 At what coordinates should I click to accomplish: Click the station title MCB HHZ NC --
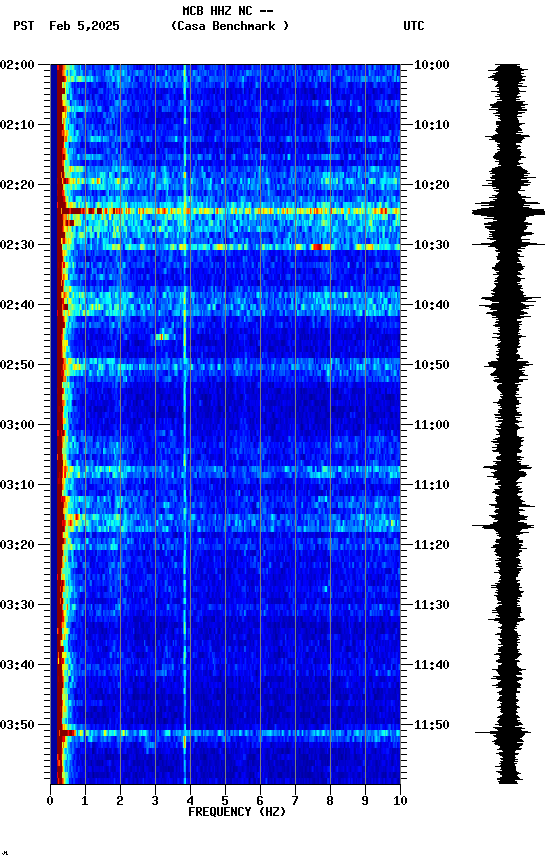228,11
